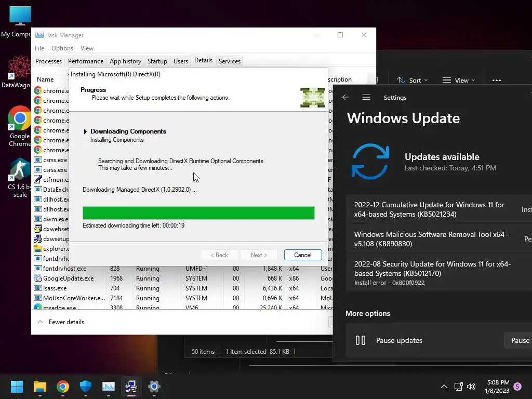Click the Install error 0x800f0922 text
Image resolution: width=532 pixels, height=399 pixels.
pos(389,283)
